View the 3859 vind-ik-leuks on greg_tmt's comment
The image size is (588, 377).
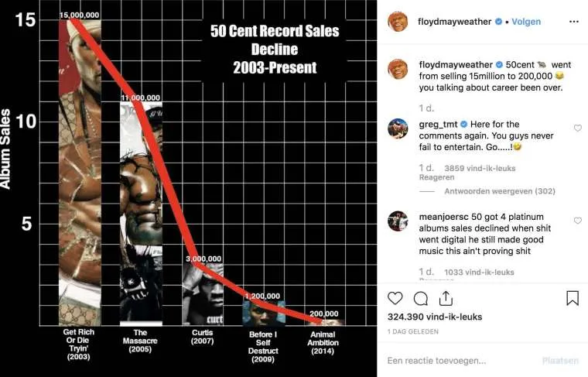point(480,168)
